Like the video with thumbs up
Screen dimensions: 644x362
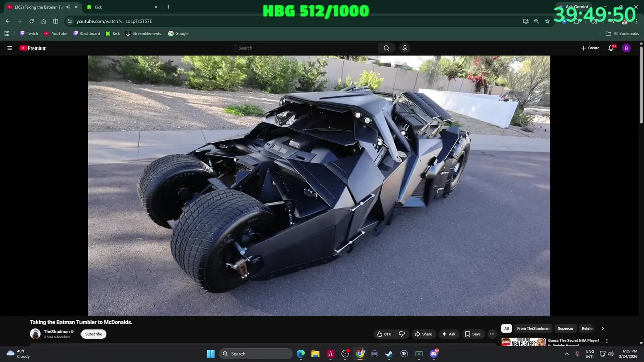(x=384, y=334)
